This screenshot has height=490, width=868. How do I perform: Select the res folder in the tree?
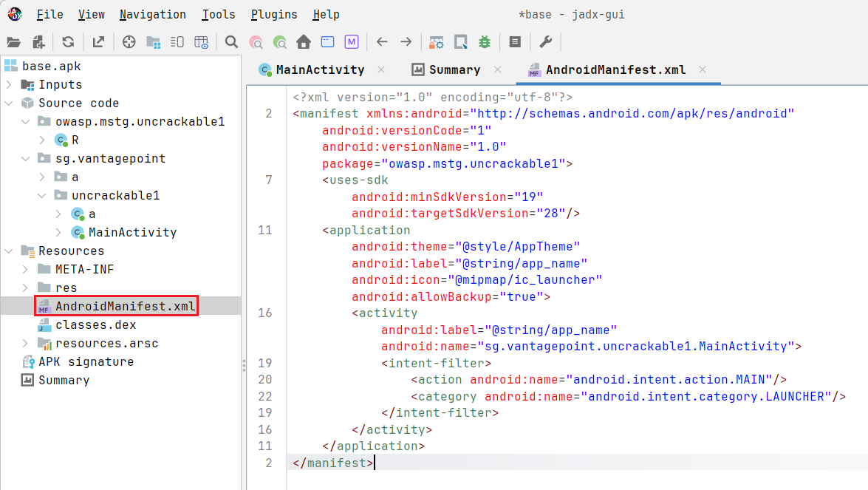pos(66,288)
